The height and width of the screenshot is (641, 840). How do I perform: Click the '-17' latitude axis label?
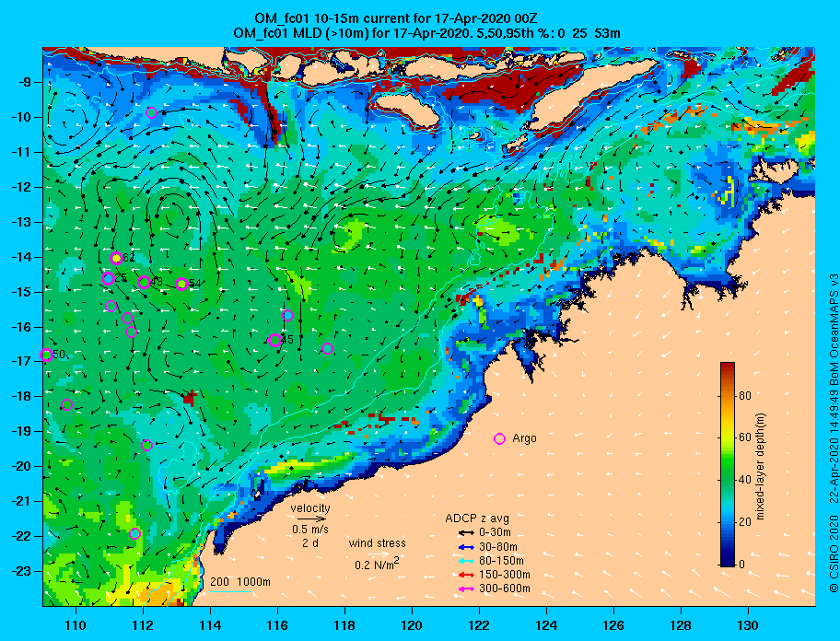(x=22, y=361)
